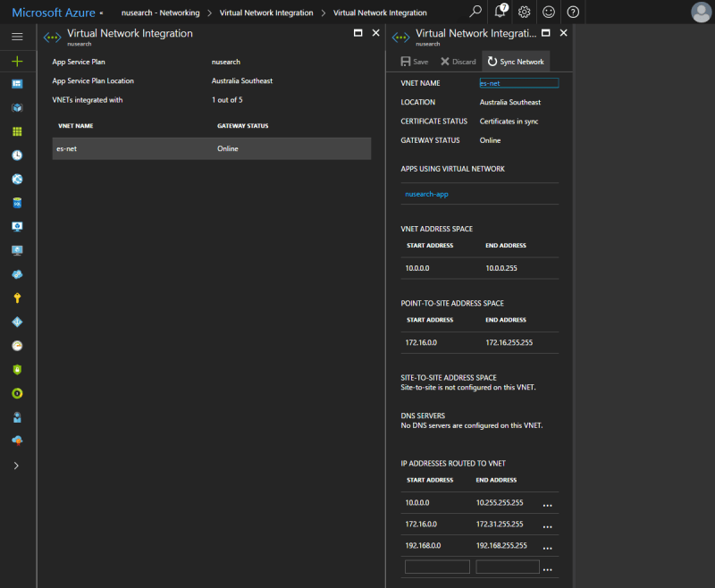Open Security Center shield icon
Image resolution: width=715 pixels, height=588 pixels.
(17, 369)
